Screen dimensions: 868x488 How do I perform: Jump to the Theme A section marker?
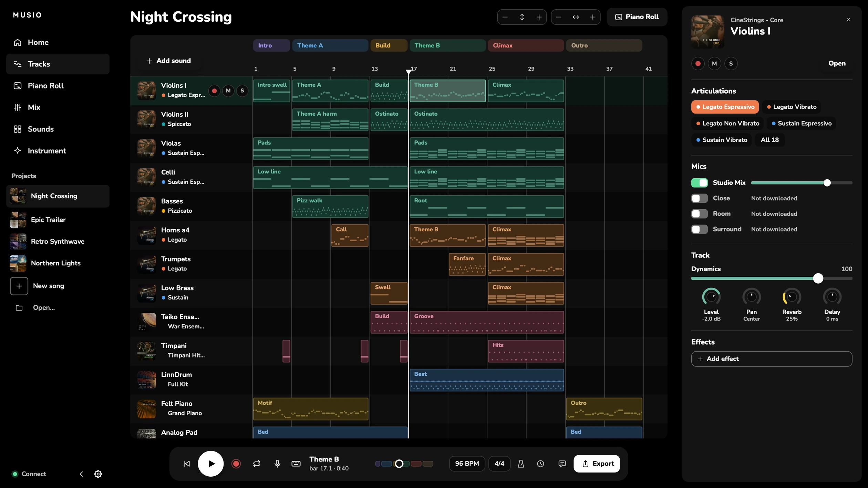click(x=330, y=45)
